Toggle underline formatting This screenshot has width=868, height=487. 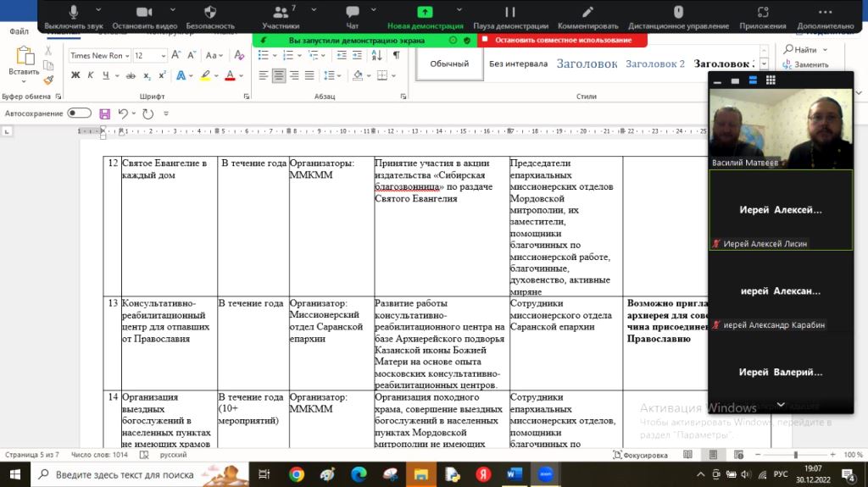pyautogui.click(x=106, y=75)
